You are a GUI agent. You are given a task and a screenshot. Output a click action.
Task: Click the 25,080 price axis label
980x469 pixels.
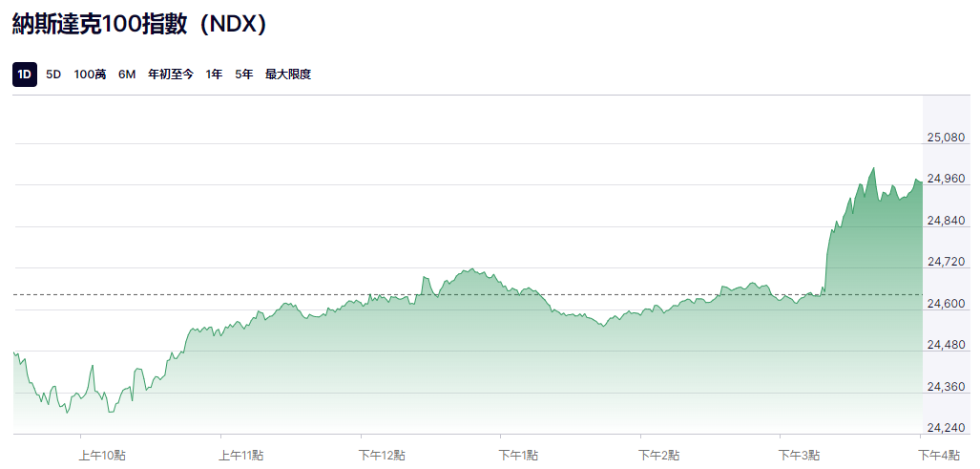click(x=946, y=138)
